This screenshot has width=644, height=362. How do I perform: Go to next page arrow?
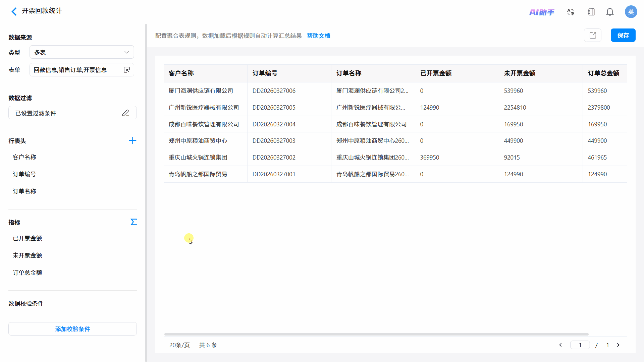click(618, 345)
